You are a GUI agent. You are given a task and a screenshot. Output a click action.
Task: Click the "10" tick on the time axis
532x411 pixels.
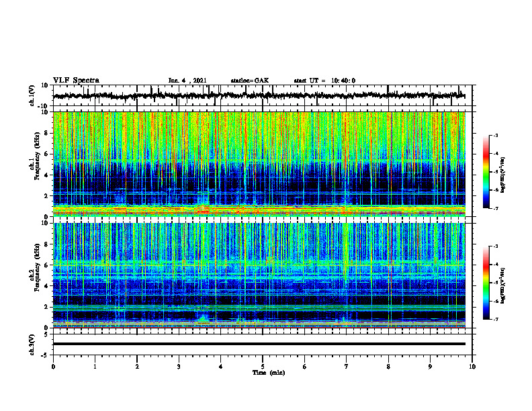tap(472, 367)
